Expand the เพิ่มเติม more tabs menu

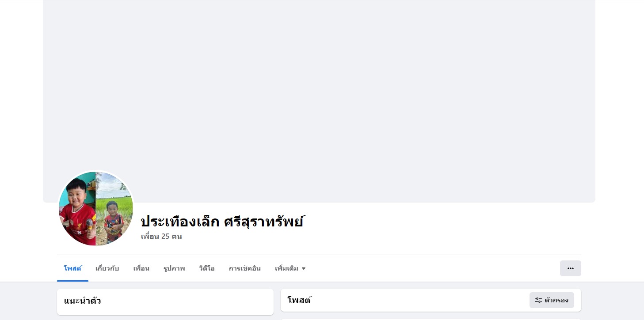point(290,268)
